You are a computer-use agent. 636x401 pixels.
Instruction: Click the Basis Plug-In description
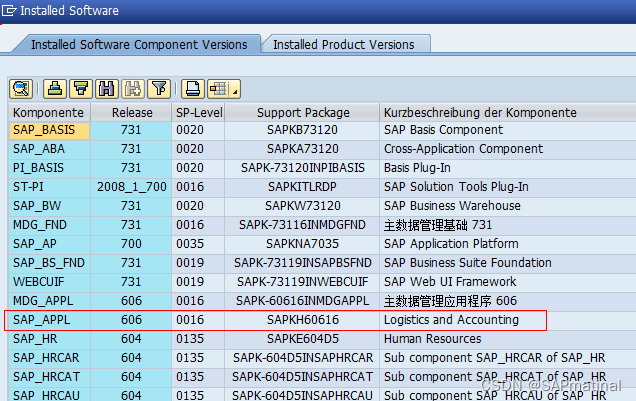[x=417, y=168]
